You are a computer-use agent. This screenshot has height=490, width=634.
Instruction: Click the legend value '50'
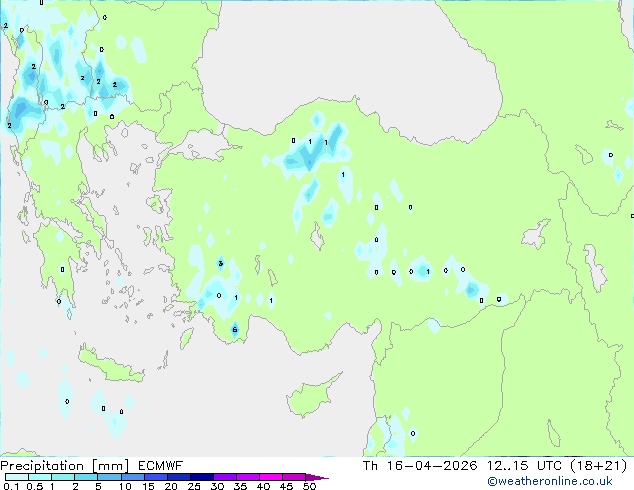tap(309, 486)
